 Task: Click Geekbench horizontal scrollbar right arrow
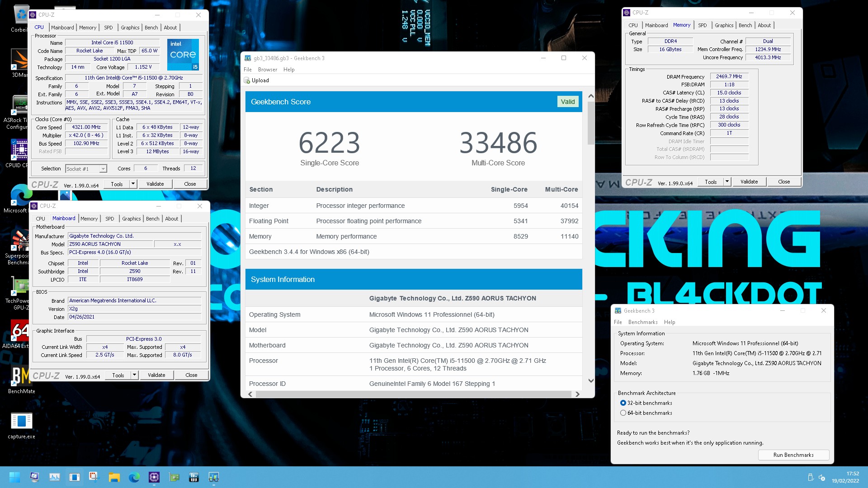pyautogui.click(x=577, y=394)
